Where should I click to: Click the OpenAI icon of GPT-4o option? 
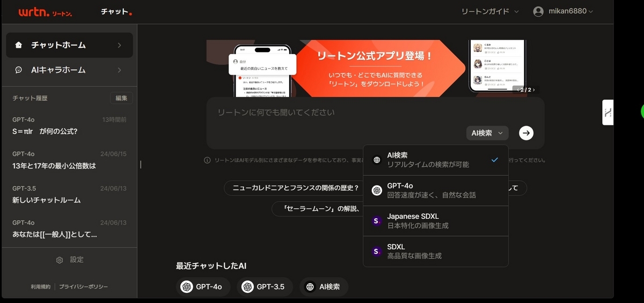[377, 190]
